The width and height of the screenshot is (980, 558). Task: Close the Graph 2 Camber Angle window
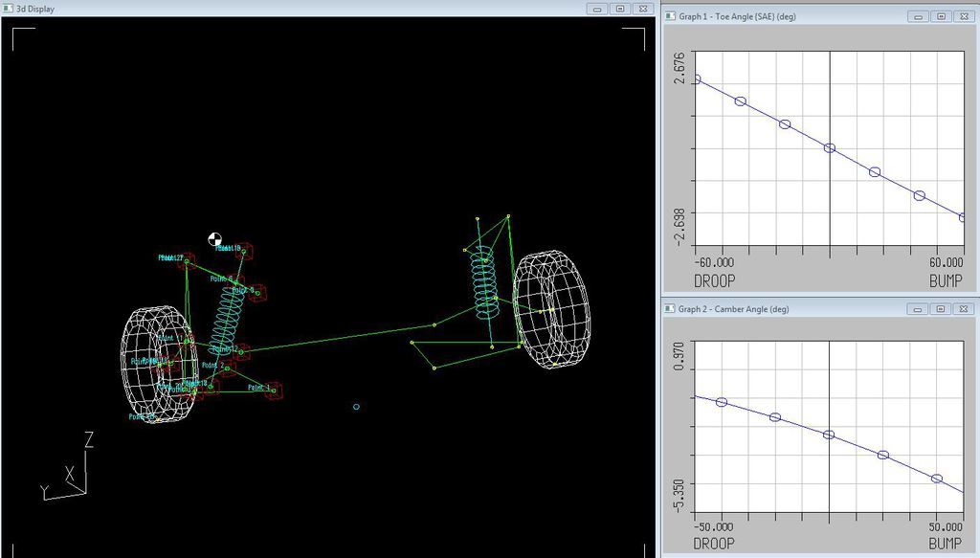(965, 309)
